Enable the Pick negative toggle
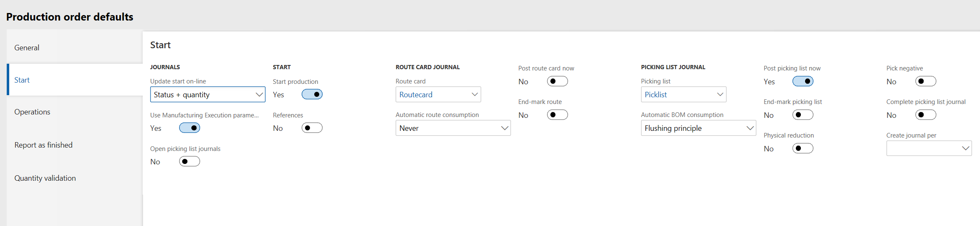 coord(925,81)
